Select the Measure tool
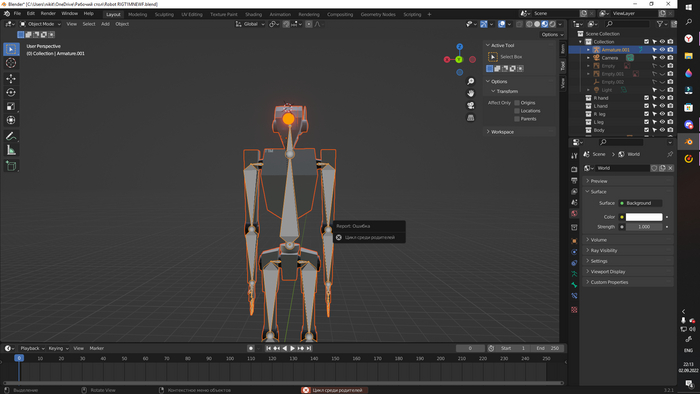 point(11,150)
